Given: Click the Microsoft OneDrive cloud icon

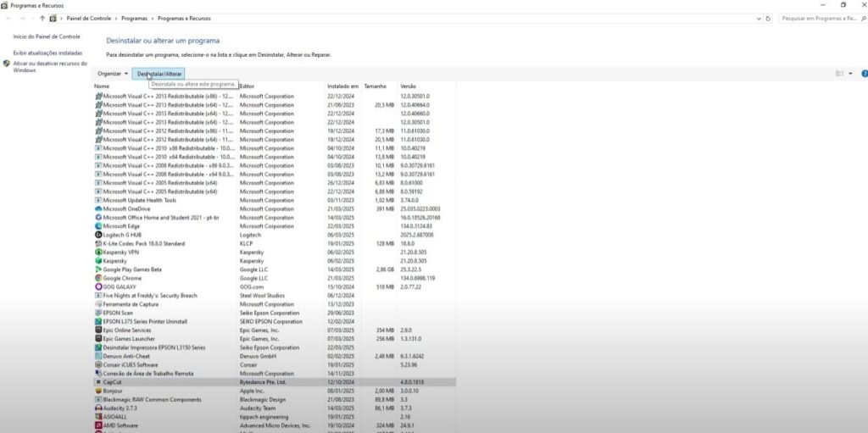Looking at the screenshot, I should click(x=98, y=208).
